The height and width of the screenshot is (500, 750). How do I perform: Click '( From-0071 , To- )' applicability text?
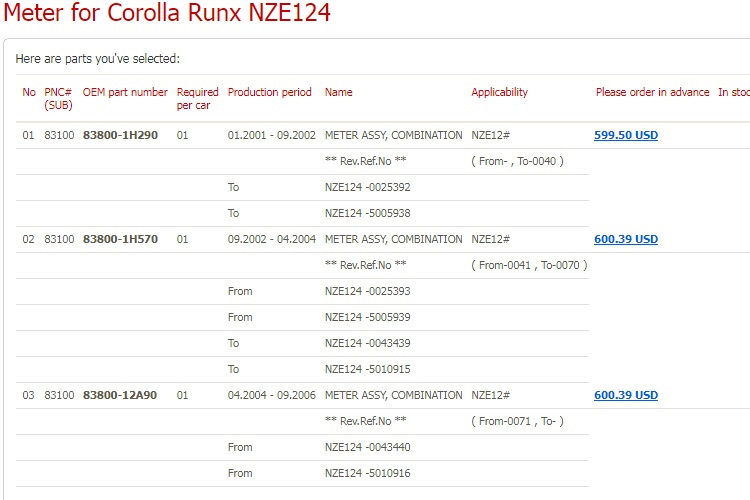(518, 421)
